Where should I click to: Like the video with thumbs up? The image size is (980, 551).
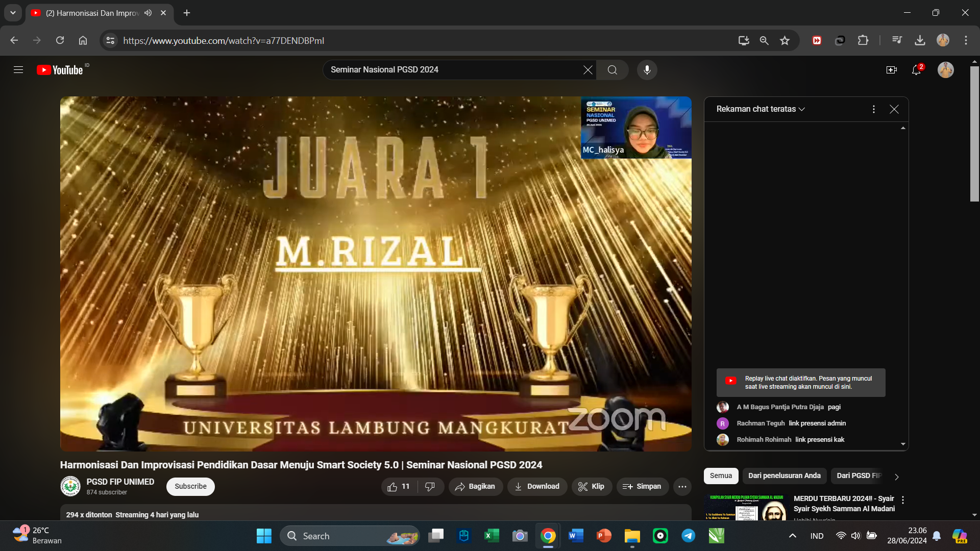click(399, 487)
